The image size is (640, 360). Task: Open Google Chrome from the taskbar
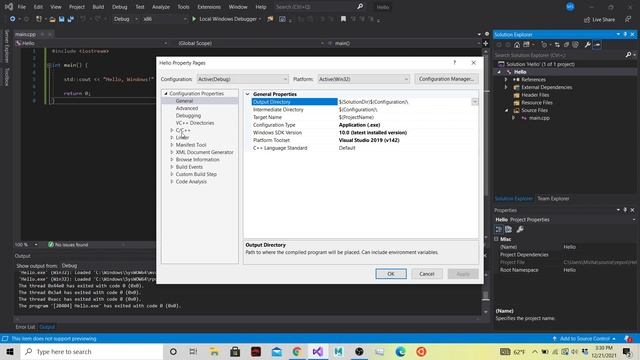click(x=297, y=351)
